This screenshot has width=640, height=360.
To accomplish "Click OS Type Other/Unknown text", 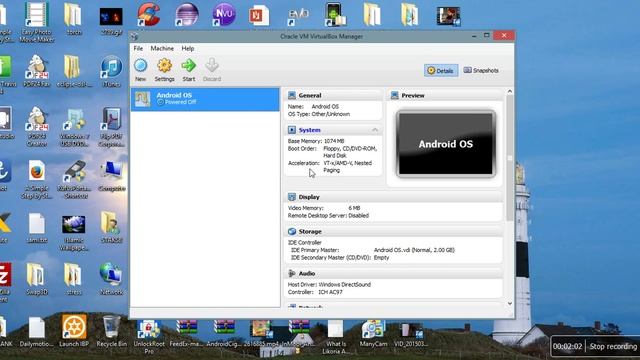I will (x=319, y=114).
